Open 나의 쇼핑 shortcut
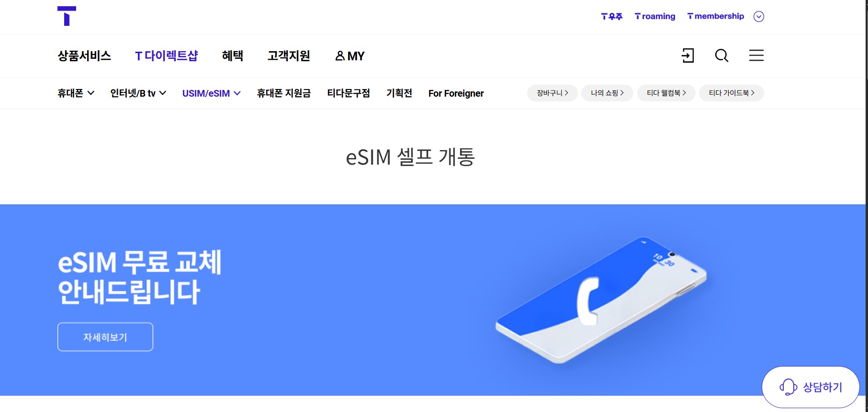Screen dimensions: 868x412 [607, 93]
